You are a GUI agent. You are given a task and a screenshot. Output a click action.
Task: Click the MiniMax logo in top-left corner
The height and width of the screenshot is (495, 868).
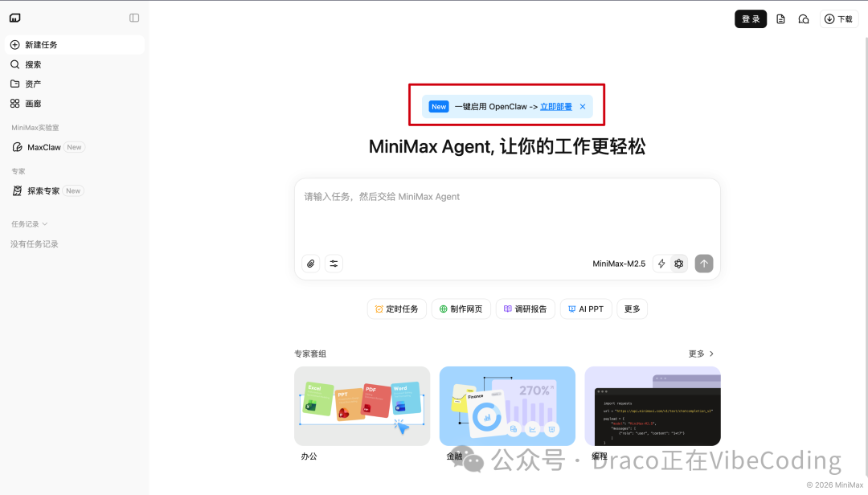tap(14, 17)
